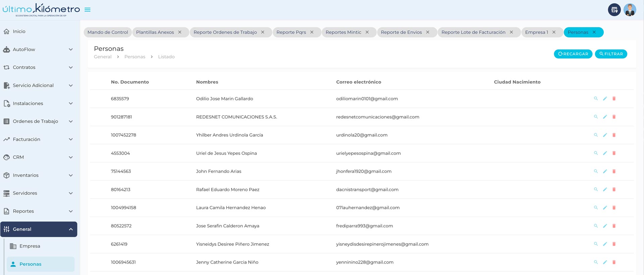Open the FILTRAR filter button
The width and height of the screenshot is (644, 275).
(x=611, y=54)
